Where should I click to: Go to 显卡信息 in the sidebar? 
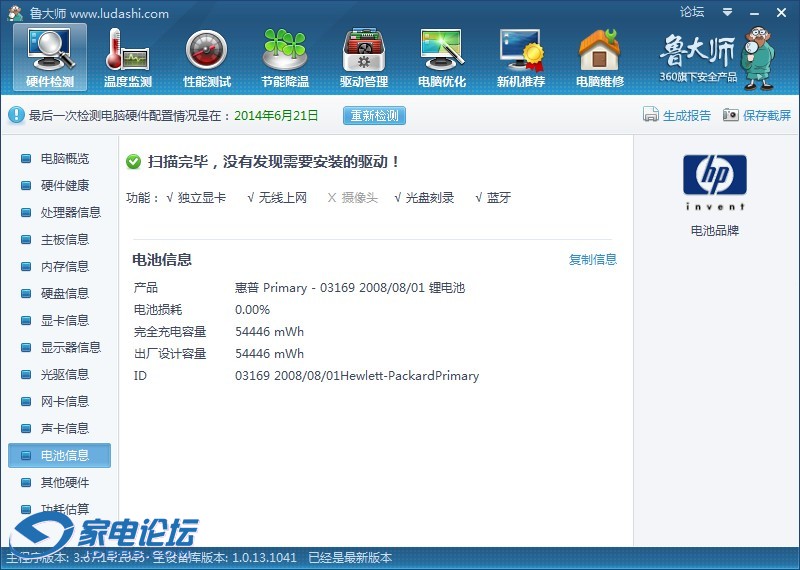(64, 321)
